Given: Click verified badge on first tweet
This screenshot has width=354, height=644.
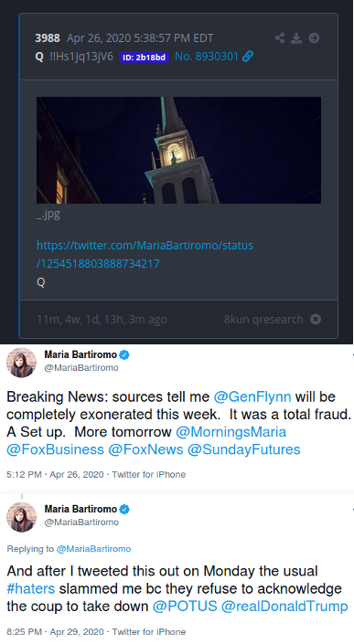Looking at the screenshot, I should pyautogui.click(x=124, y=354).
